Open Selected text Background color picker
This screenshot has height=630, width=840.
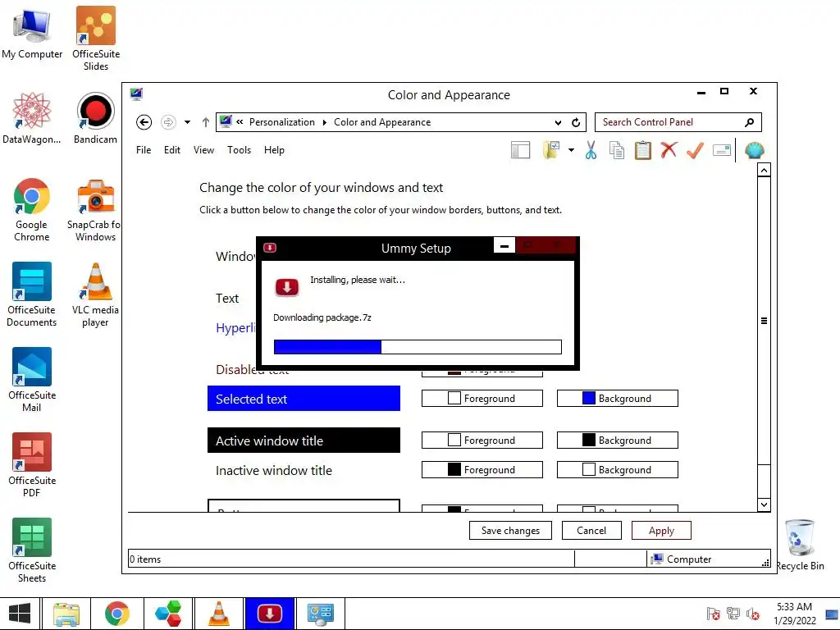pos(617,398)
